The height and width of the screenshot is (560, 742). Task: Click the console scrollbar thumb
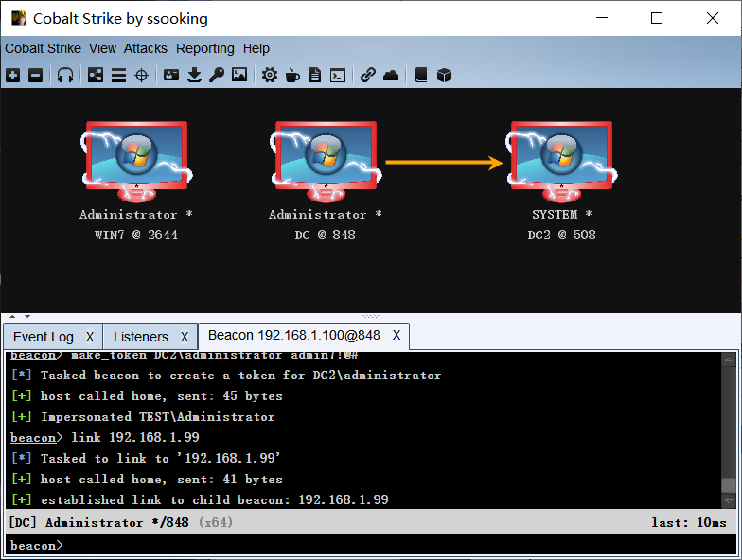(x=729, y=485)
